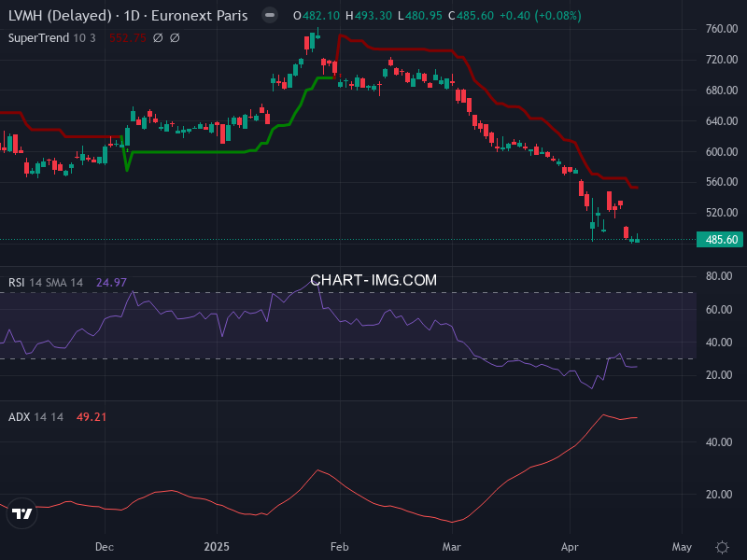
Task: Open the SuperTrend 10 3 indicator legend
Action: point(52,38)
